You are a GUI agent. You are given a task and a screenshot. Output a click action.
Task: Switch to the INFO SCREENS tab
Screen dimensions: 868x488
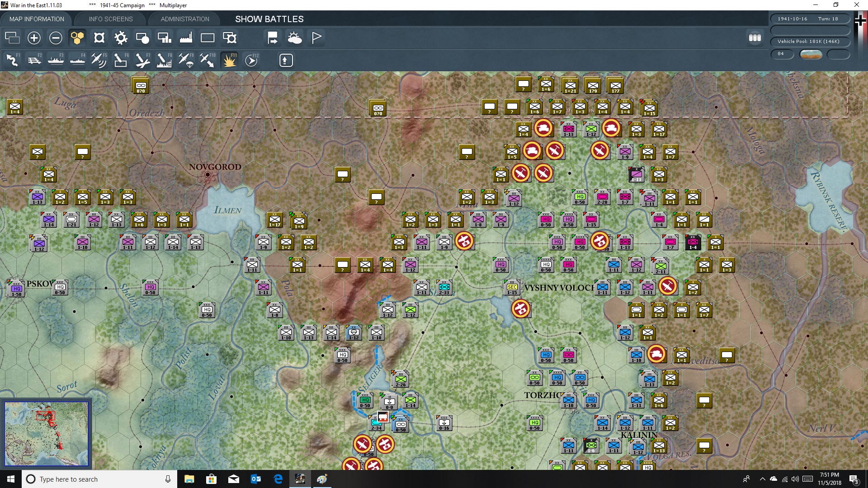click(110, 19)
